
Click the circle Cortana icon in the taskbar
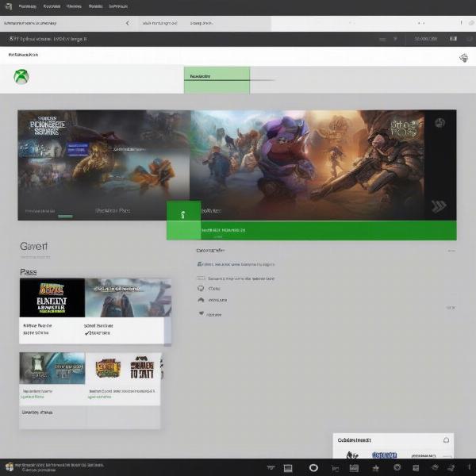[313, 468]
